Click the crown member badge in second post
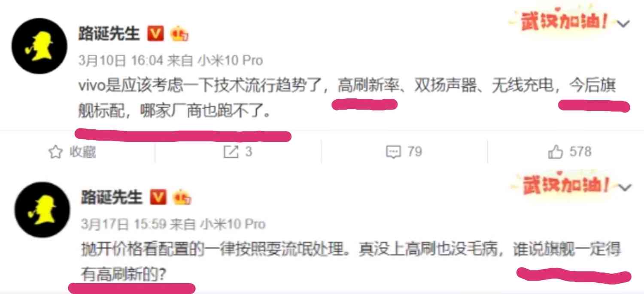644x294 pixels. click(x=182, y=198)
